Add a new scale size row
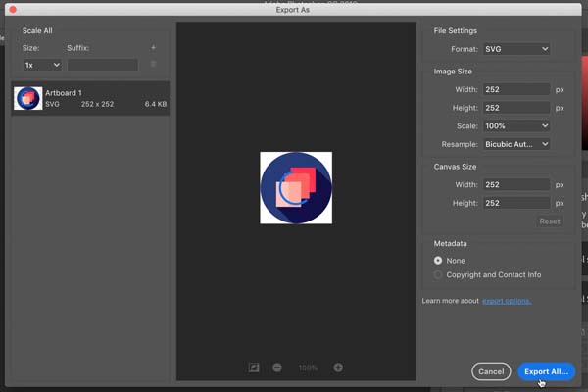 click(153, 48)
